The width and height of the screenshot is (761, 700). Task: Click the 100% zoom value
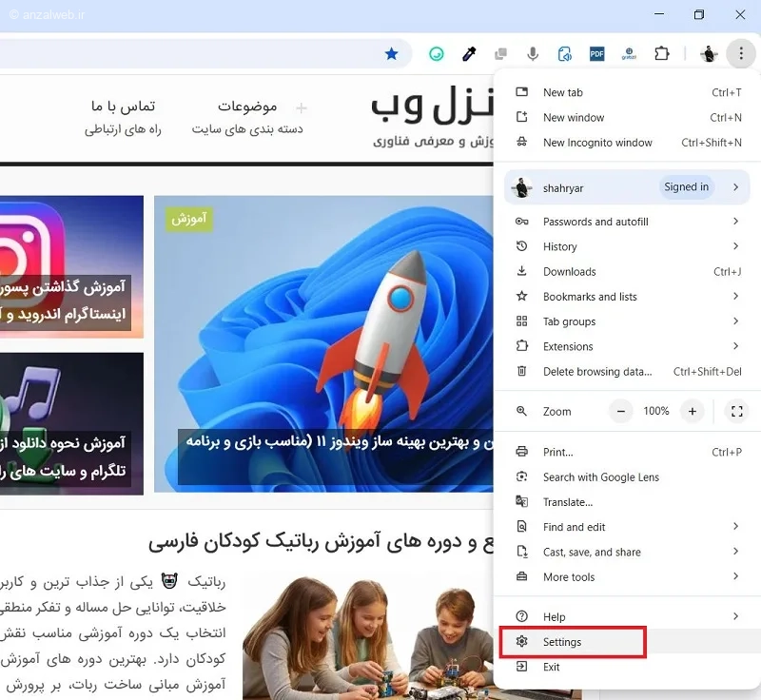click(656, 412)
